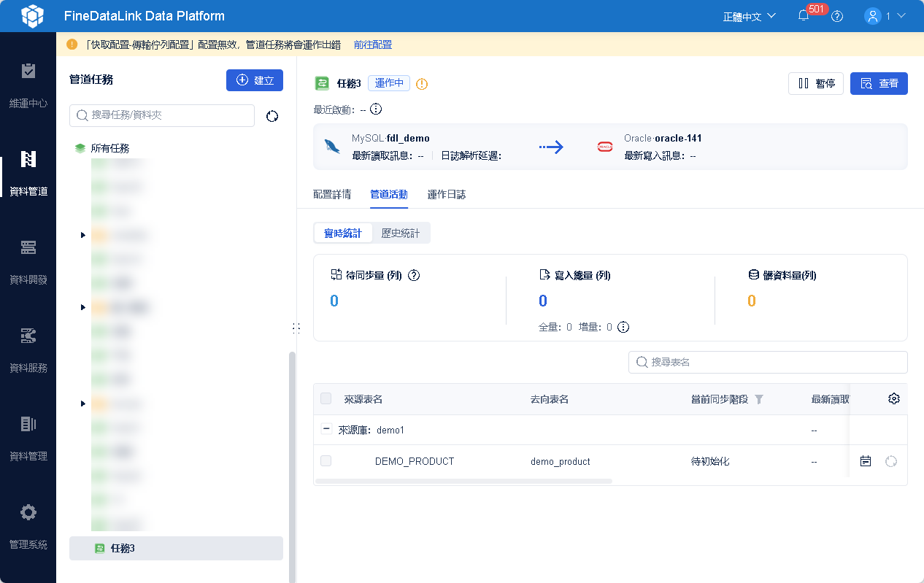Click the info icon beside 增量: 0

tap(623, 328)
